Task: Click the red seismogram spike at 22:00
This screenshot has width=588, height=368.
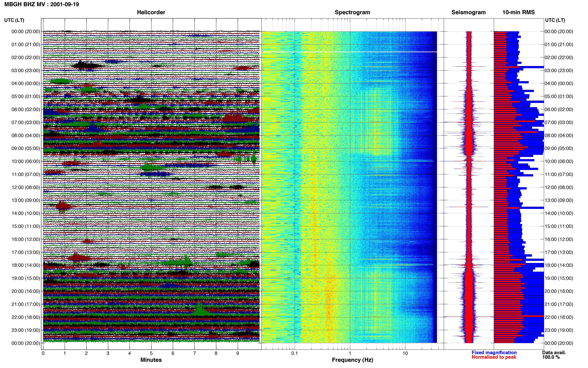Action: 469,317
